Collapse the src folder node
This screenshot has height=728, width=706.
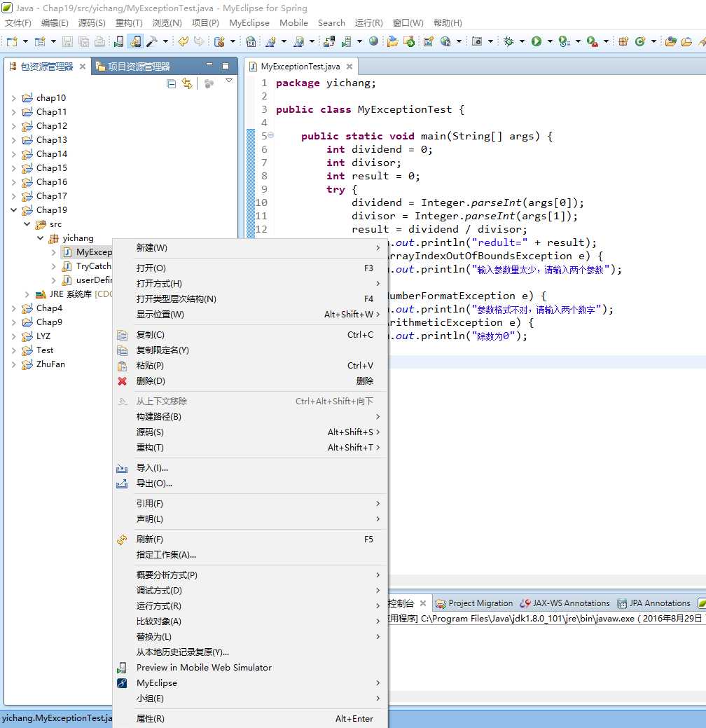[x=27, y=224]
